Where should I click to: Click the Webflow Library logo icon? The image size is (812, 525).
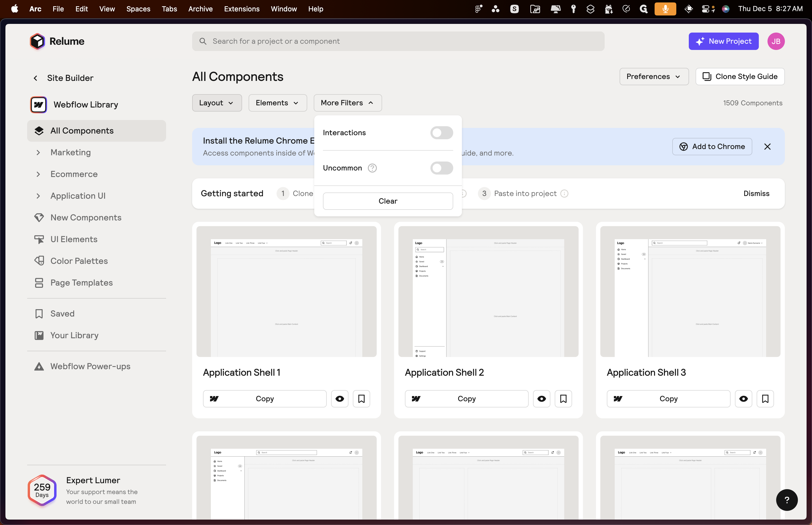[39, 105]
